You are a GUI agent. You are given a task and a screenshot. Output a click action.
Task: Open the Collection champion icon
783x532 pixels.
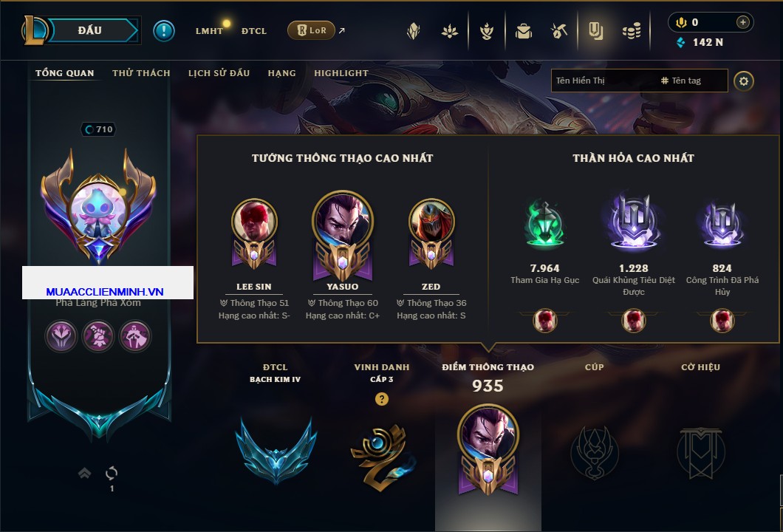point(413,32)
